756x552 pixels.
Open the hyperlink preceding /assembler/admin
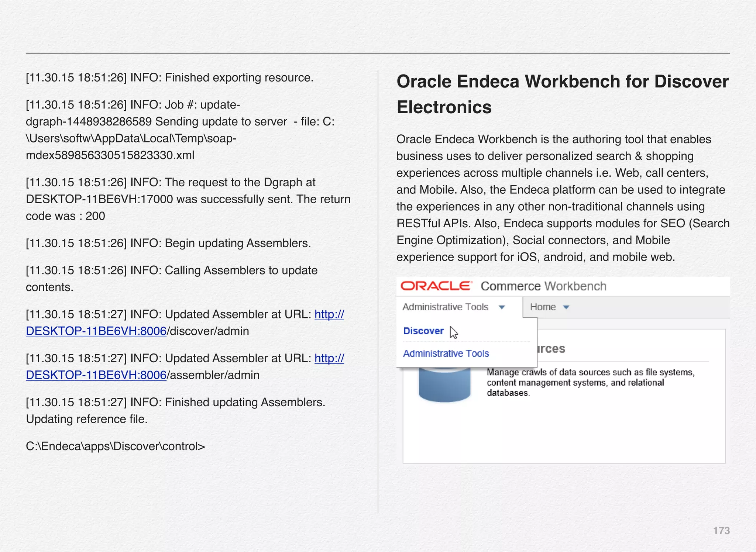point(96,375)
